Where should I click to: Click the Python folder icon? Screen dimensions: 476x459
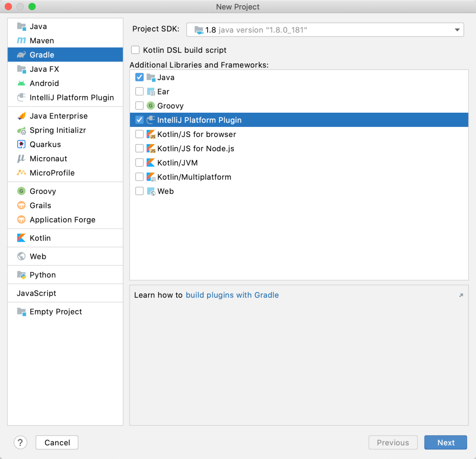click(21, 275)
